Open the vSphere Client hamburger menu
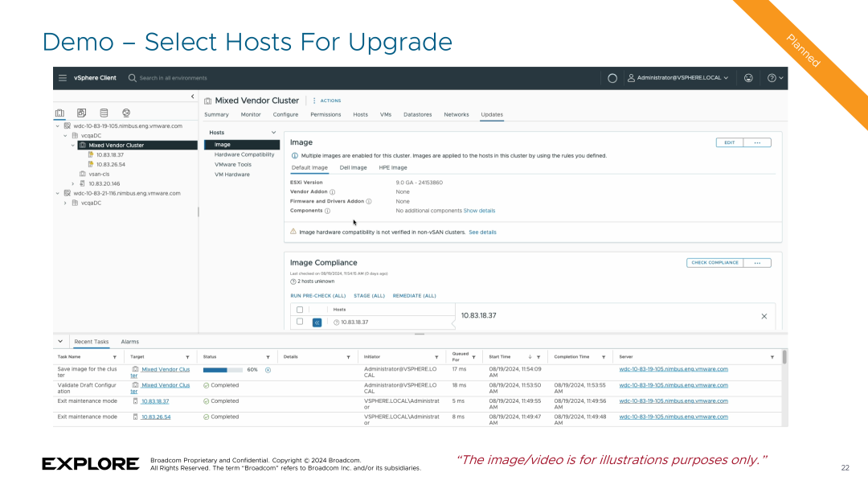Image resolution: width=868 pixels, height=489 pixels. 63,78
